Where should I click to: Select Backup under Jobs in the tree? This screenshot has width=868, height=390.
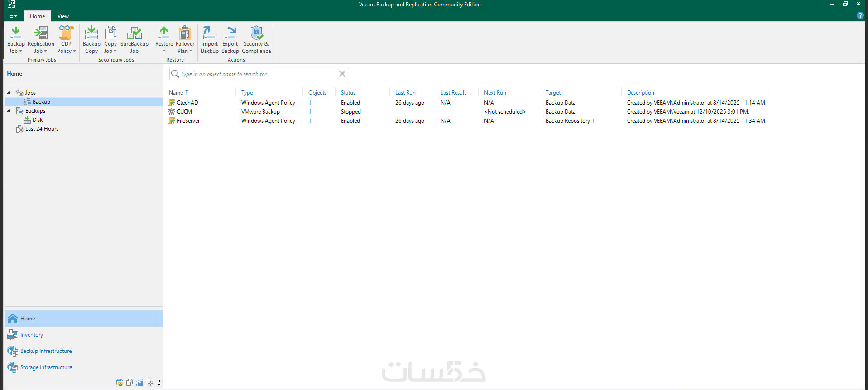41,102
